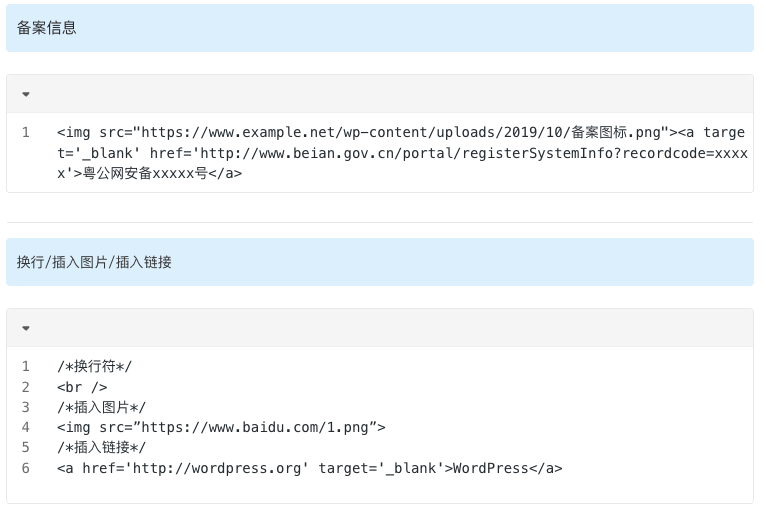Click the /*插入链接*/ comment line
Viewport: 766px width, 513px height.
coord(101,447)
